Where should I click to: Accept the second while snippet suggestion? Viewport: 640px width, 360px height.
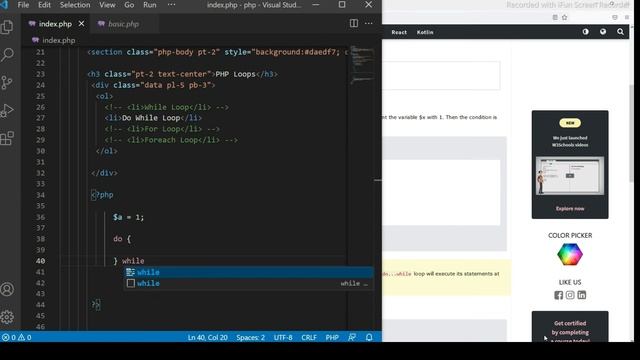[x=249, y=283]
